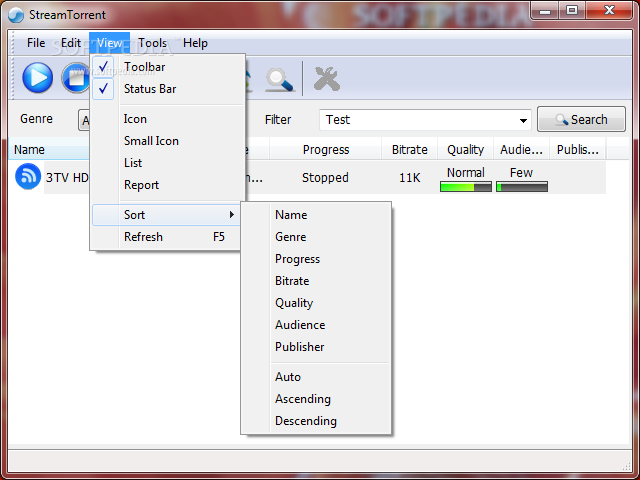640x480 pixels.
Task: Select Ascending sort order
Action: point(316,399)
